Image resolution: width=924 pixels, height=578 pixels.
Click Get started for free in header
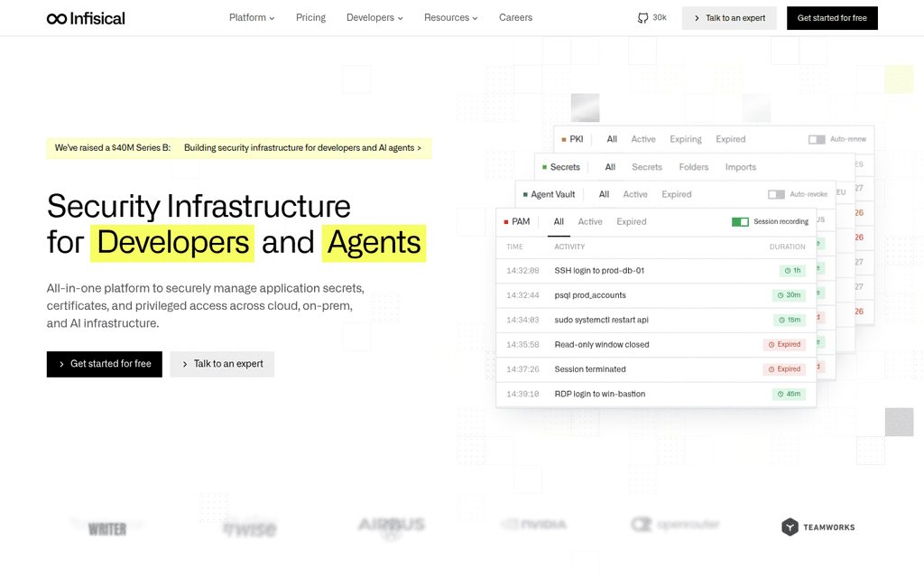[832, 18]
